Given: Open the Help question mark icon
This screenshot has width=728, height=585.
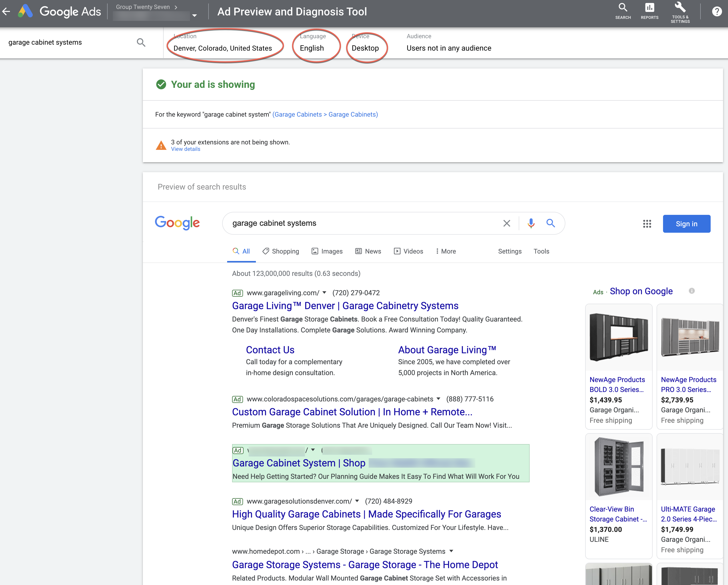Looking at the screenshot, I should click(x=717, y=11).
